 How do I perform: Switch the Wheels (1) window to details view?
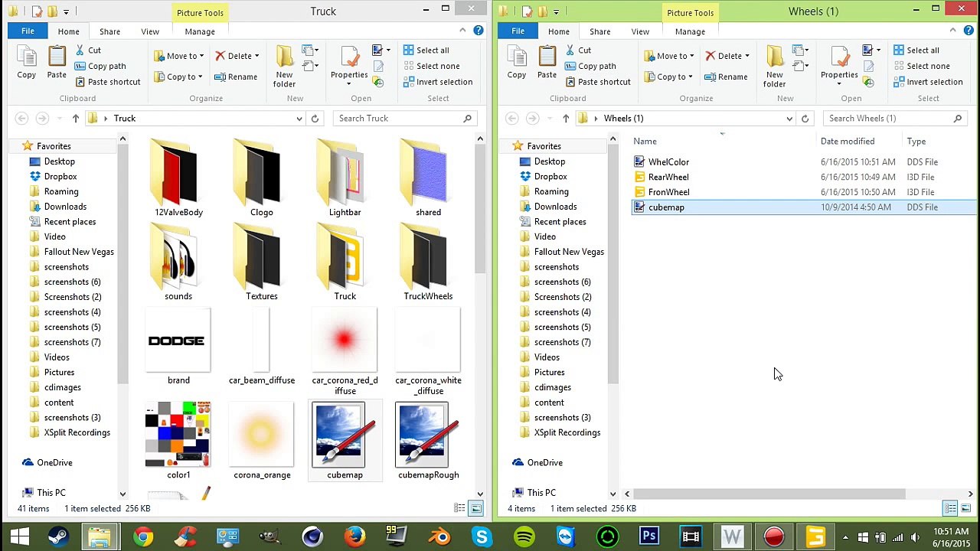(x=950, y=508)
